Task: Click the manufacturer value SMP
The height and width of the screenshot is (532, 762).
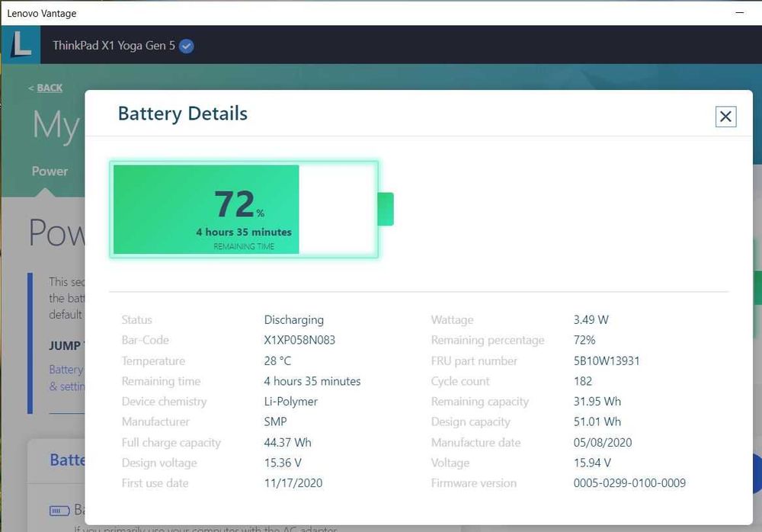Action: coord(276,421)
